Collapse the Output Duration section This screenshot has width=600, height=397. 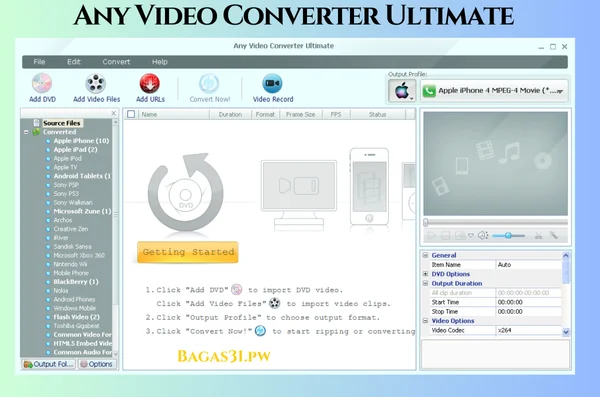click(x=425, y=283)
